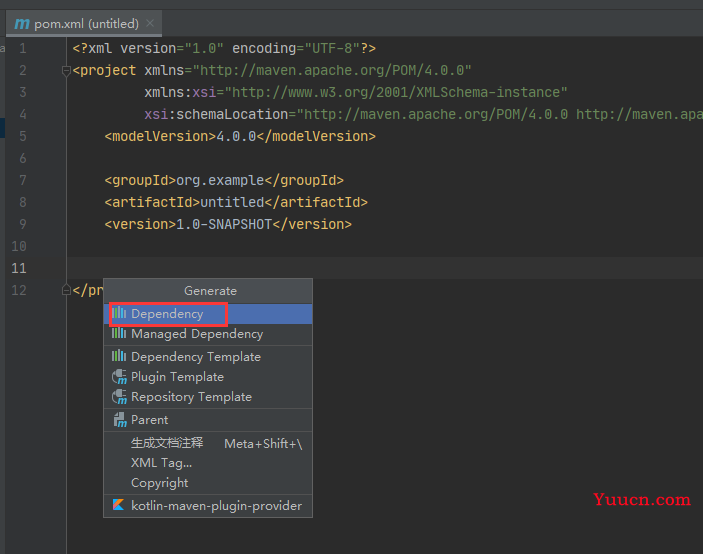Click line number 11 in gutter

click(19, 268)
